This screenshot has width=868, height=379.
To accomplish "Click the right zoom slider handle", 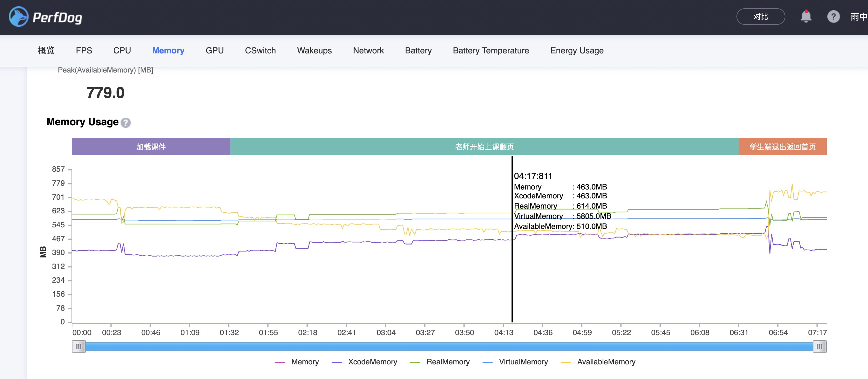I will tap(819, 347).
